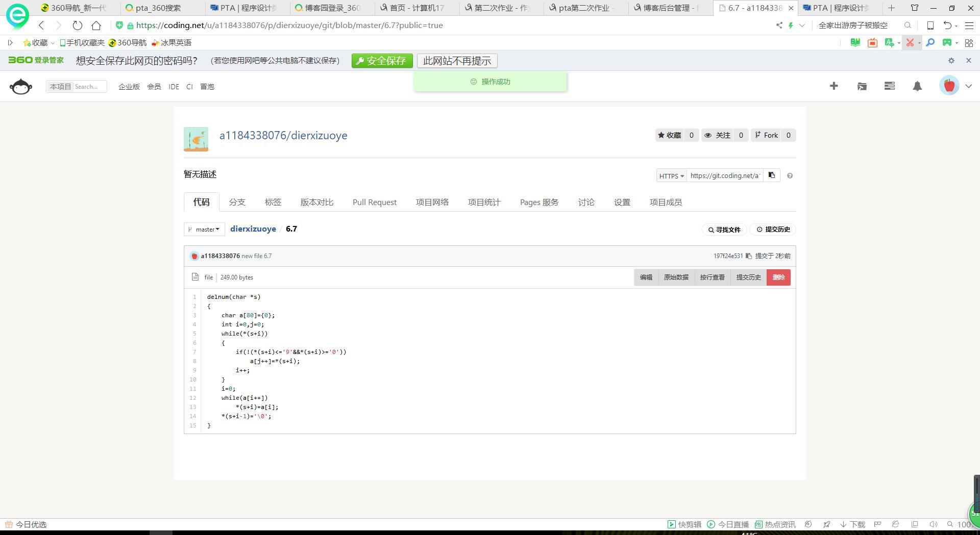Dismiss the 360 password save bar

[x=969, y=61]
